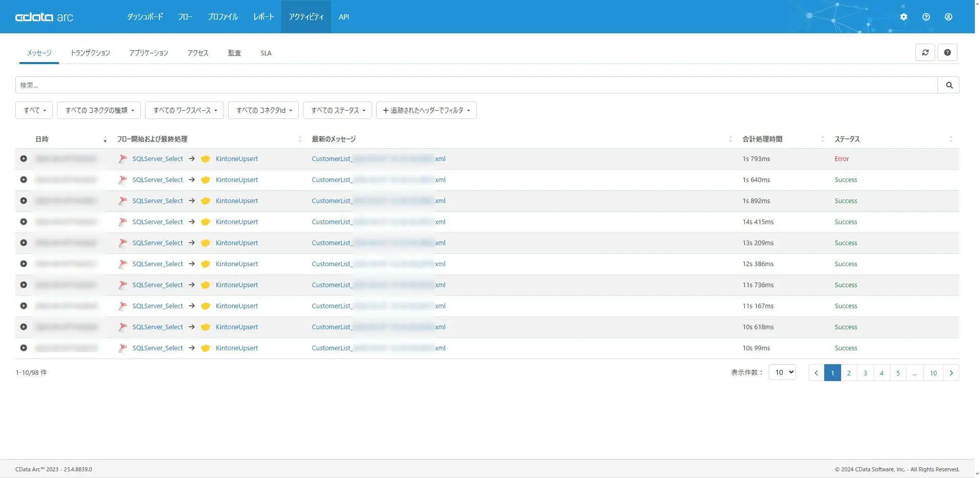The height and width of the screenshot is (478, 980).
Task: Open the すべてのステータス filter dropdown
Action: (337, 110)
